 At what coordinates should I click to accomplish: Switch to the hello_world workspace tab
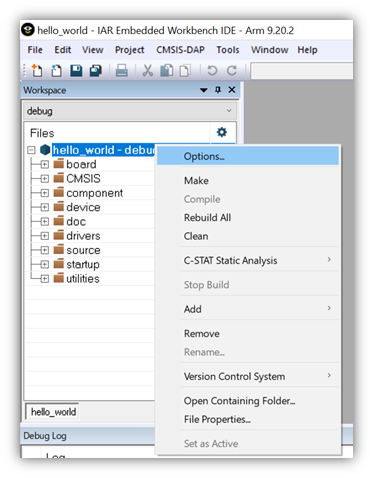[x=53, y=412]
